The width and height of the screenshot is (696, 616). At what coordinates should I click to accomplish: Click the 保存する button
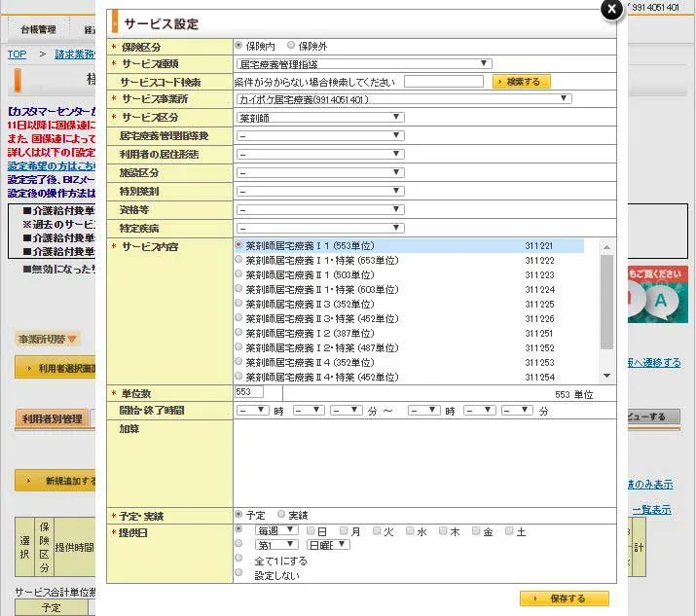point(565,598)
